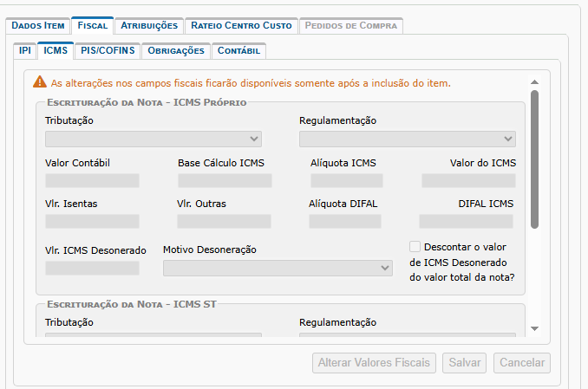Open the PIS/COFINS sub-tab
Screen dimensions: 588x389
coord(107,51)
